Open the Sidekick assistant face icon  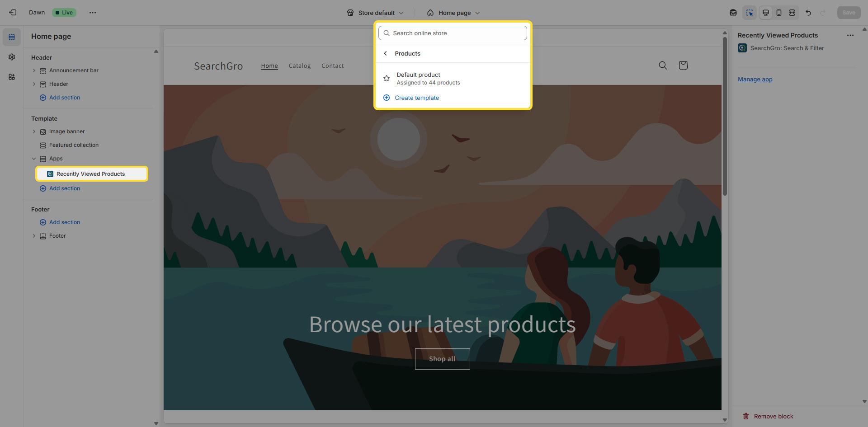pos(733,13)
